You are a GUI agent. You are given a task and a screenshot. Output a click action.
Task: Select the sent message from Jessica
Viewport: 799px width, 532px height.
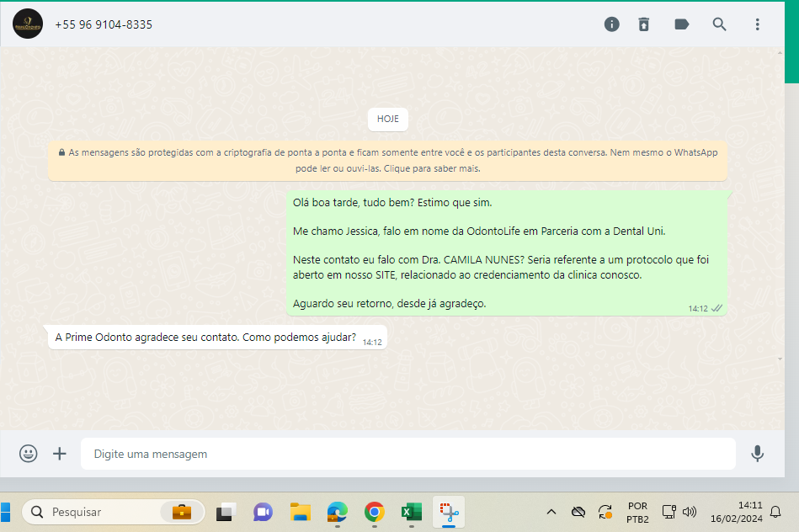click(507, 253)
